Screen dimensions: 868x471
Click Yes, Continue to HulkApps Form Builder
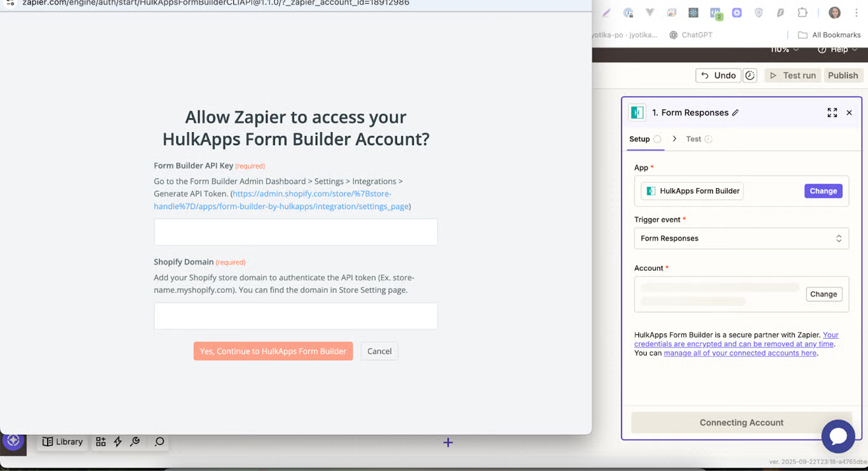273,351
